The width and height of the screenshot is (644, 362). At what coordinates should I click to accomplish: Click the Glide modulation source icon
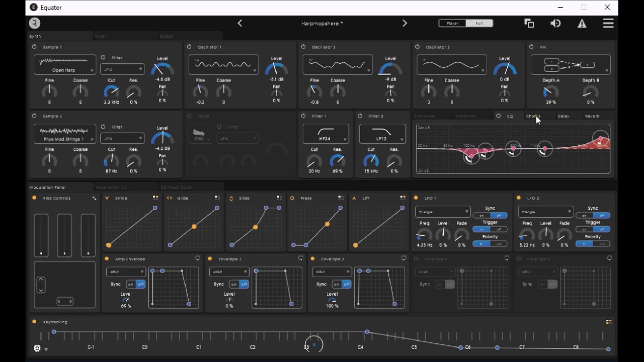(170, 198)
